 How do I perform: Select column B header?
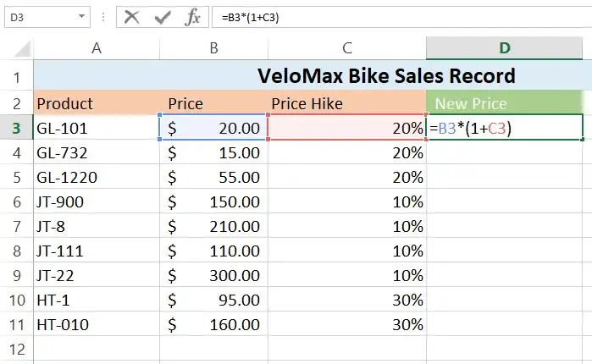click(x=213, y=48)
